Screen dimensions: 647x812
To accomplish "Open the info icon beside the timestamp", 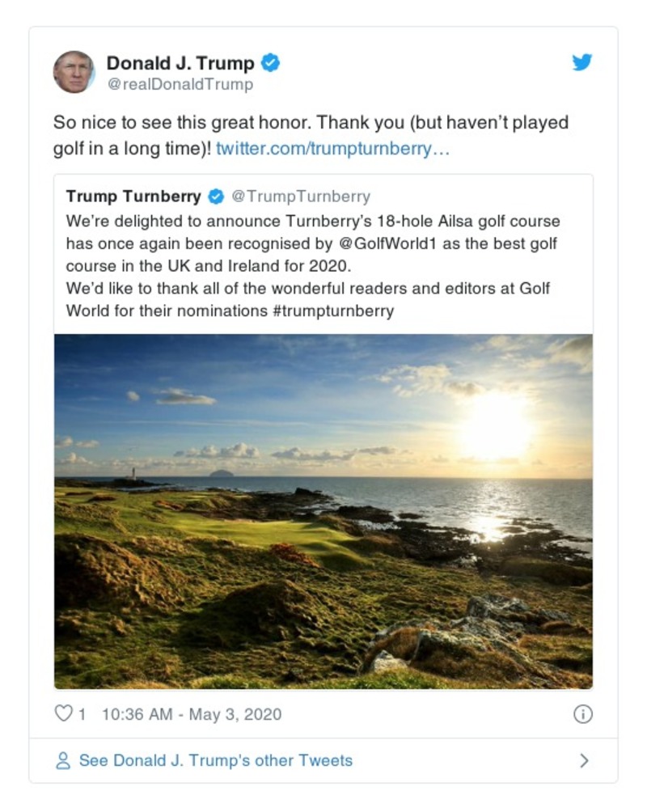I will click(582, 714).
